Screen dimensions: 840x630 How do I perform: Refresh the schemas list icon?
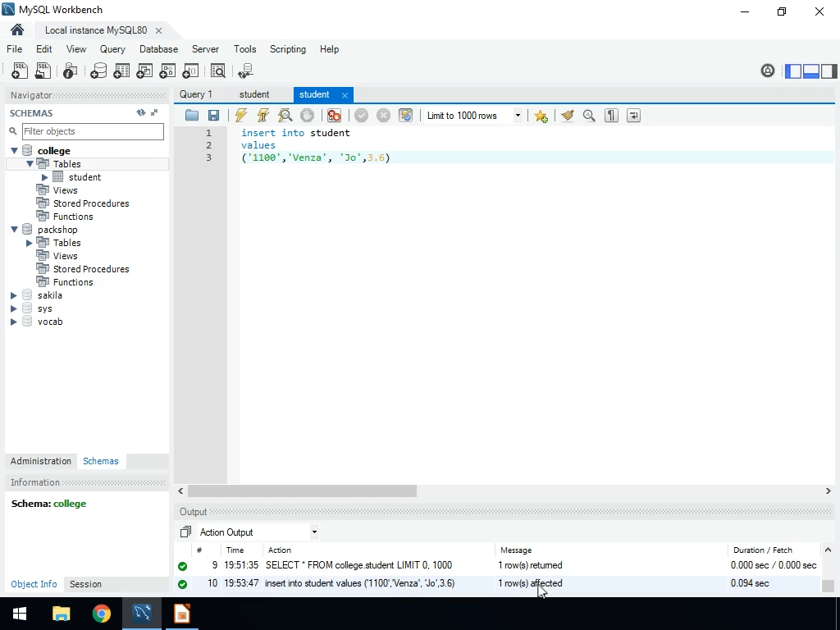click(x=141, y=112)
